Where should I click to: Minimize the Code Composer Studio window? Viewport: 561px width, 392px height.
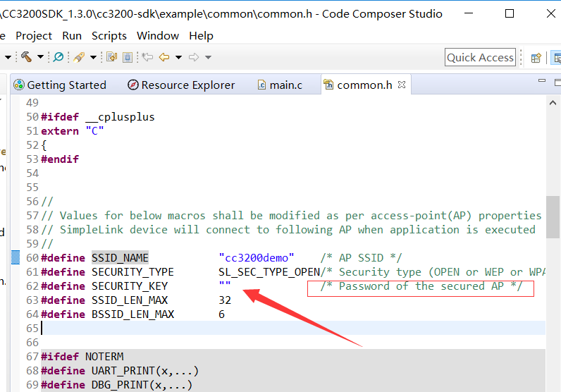coord(469,13)
